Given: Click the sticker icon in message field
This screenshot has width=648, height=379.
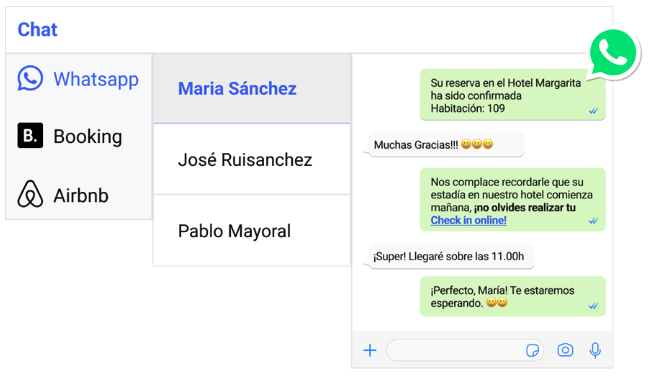Looking at the screenshot, I should click(532, 350).
